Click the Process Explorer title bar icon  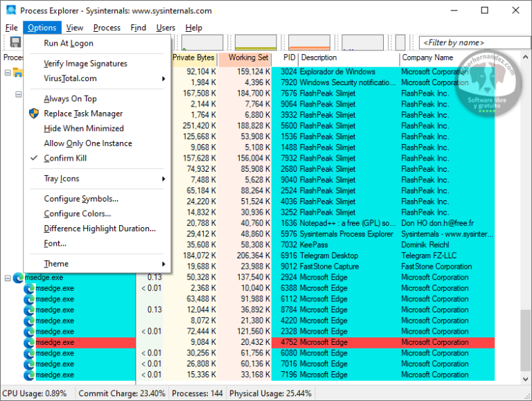pyautogui.click(x=11, y=10)
